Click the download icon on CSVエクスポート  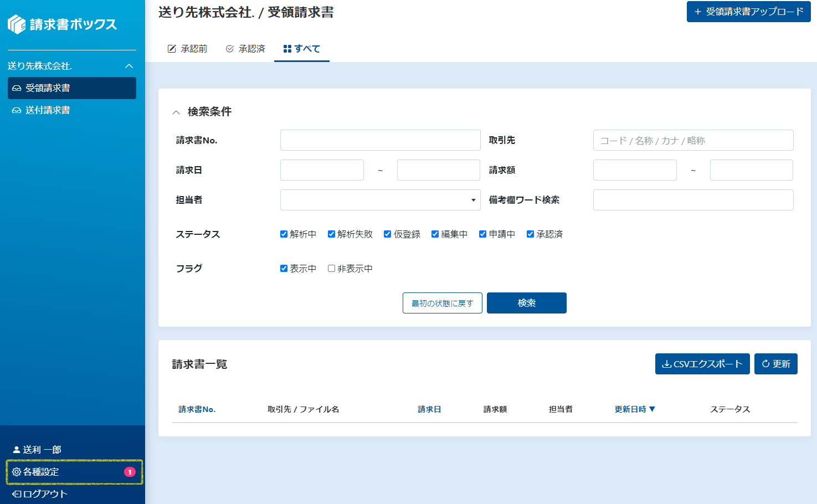click(x=667, y=364)
